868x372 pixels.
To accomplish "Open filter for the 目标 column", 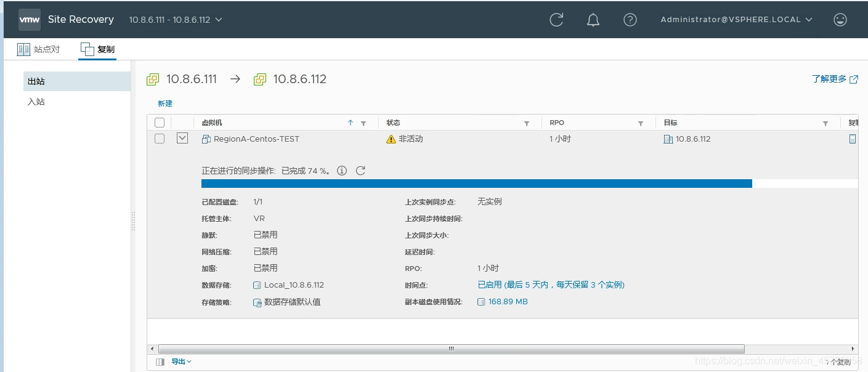I will click(825, 123).
